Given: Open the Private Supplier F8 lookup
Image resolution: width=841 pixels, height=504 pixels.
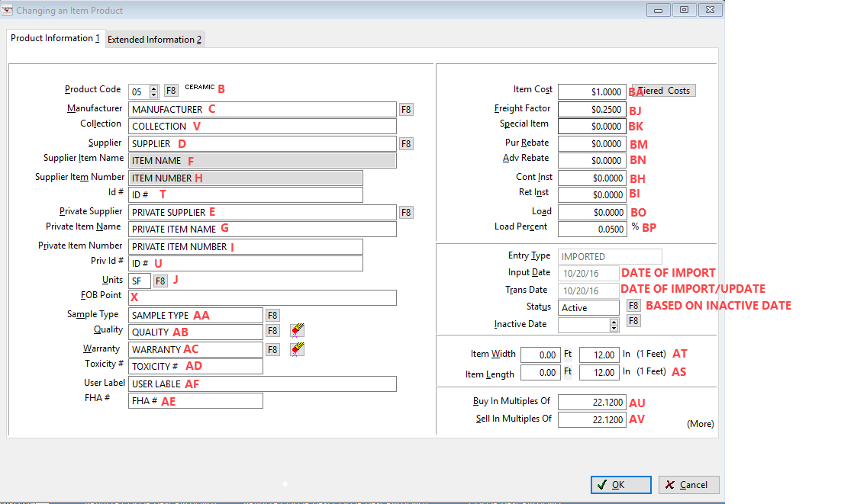Looking at the screenshot, I should (x=405, y=212).
